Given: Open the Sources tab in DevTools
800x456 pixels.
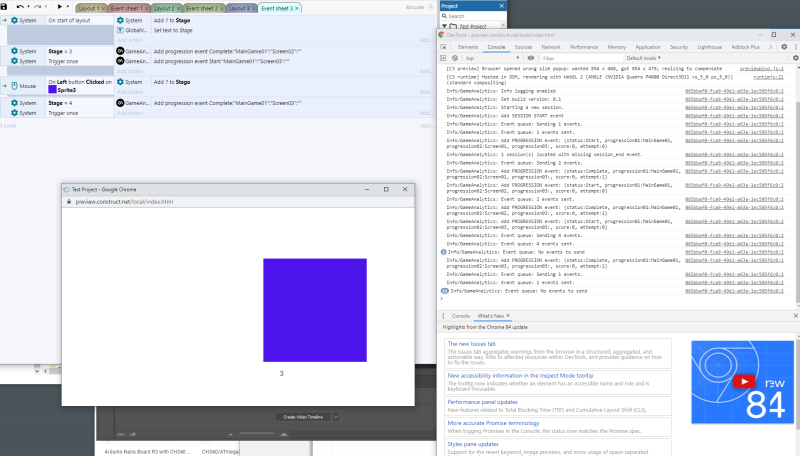Looking at the screenshot, I should [523, 47].
